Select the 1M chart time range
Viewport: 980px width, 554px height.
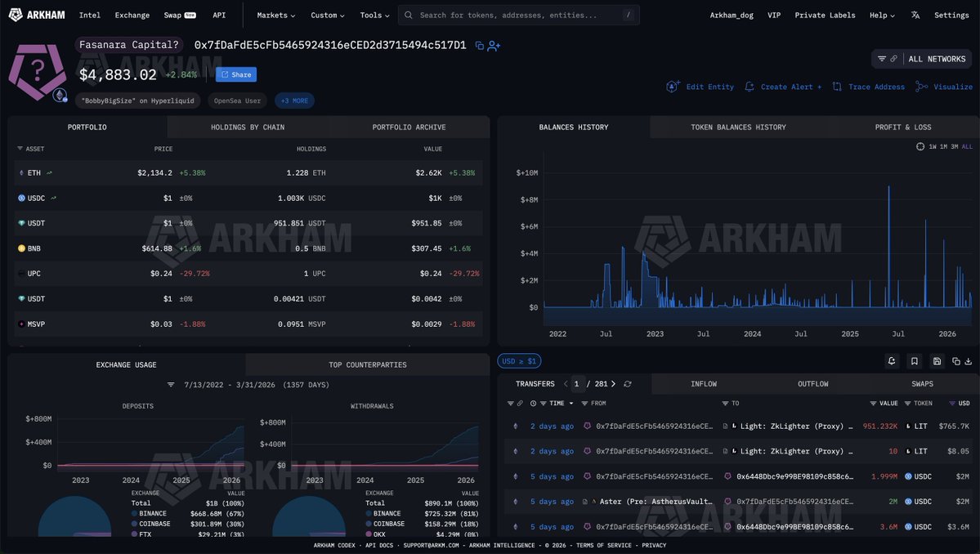coord(943,147)
